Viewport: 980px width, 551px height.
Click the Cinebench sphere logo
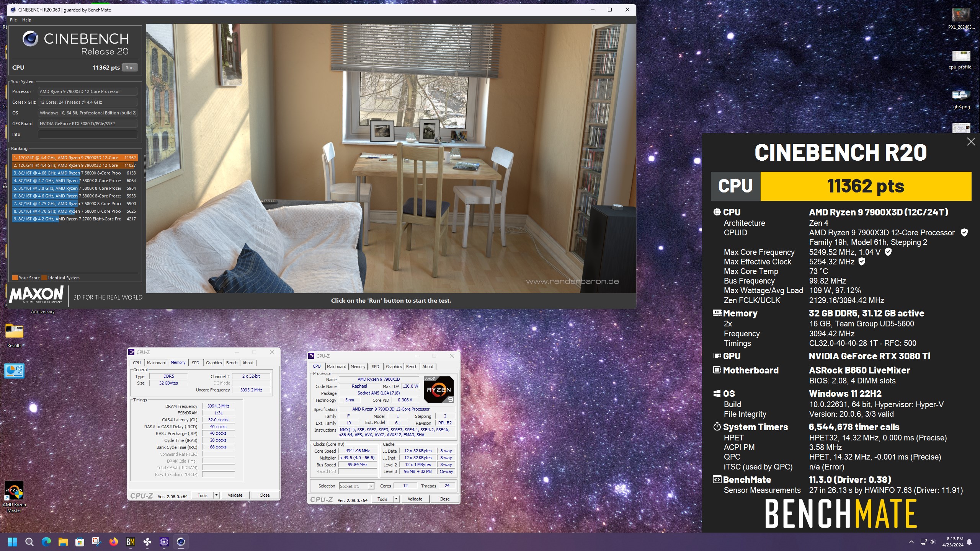coord(30,38)
